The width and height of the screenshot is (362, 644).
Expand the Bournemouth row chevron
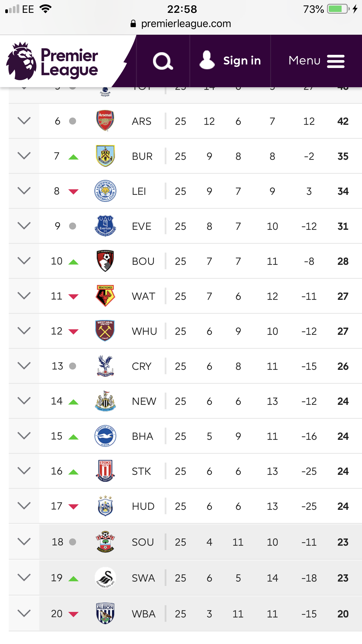(x=24, y=260)
